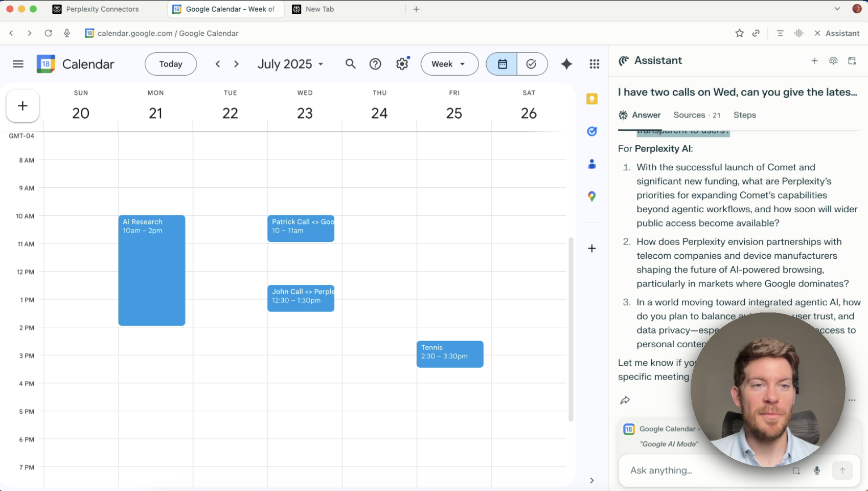Submit Assistant query arrow button
The height and width of the screenshot is (491, 868).
[842, 471]
